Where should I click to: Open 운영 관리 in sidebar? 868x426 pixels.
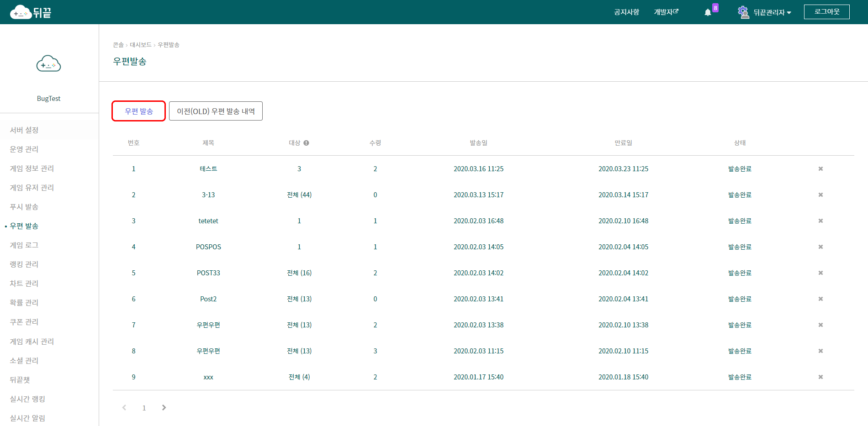pyautogui.click(x=24, y=149)
